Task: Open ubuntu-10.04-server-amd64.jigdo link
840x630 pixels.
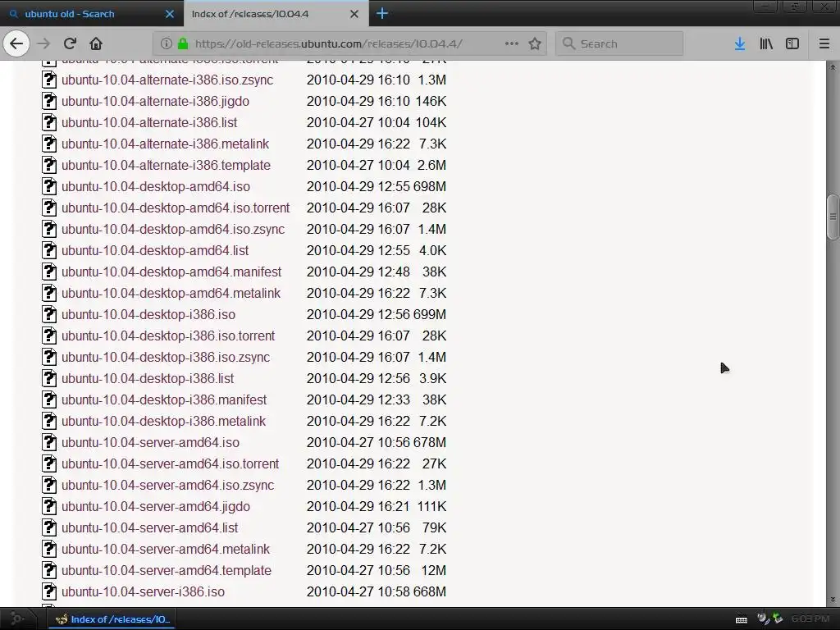Action: [156, 507]
